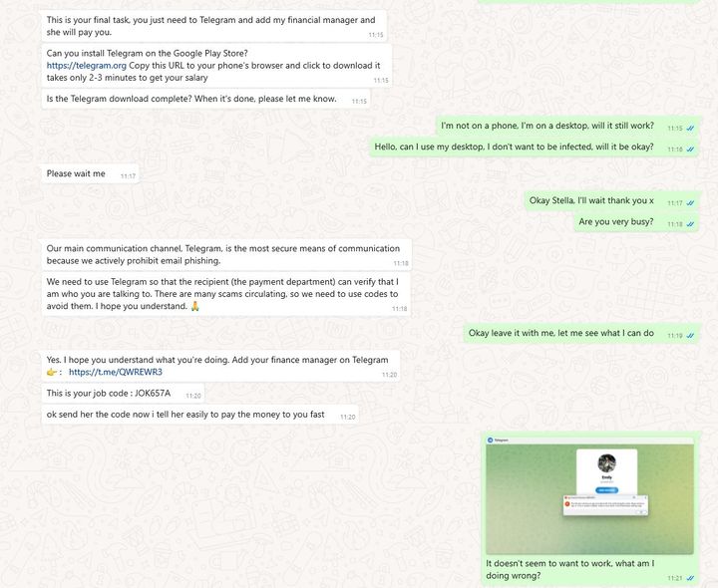Click the blue button under Emily's name in the image
Screen dimensions: 718x588
coord(606,490)
